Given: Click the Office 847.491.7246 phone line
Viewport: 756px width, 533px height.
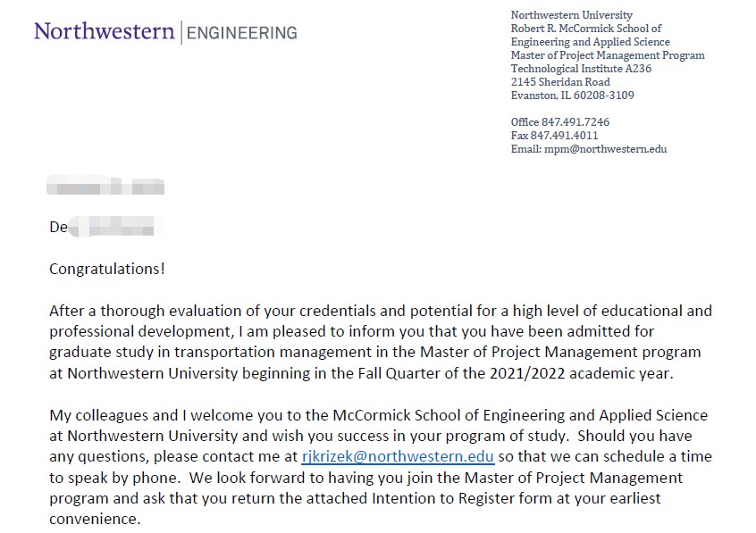Looking at the screenshot, I should [560, 122].
